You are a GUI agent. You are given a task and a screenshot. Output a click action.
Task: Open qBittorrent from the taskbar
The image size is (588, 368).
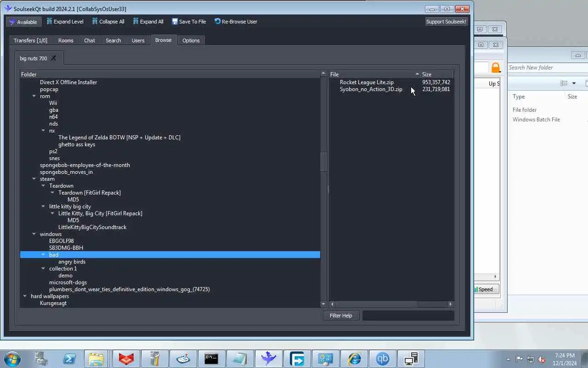[383, 359]
